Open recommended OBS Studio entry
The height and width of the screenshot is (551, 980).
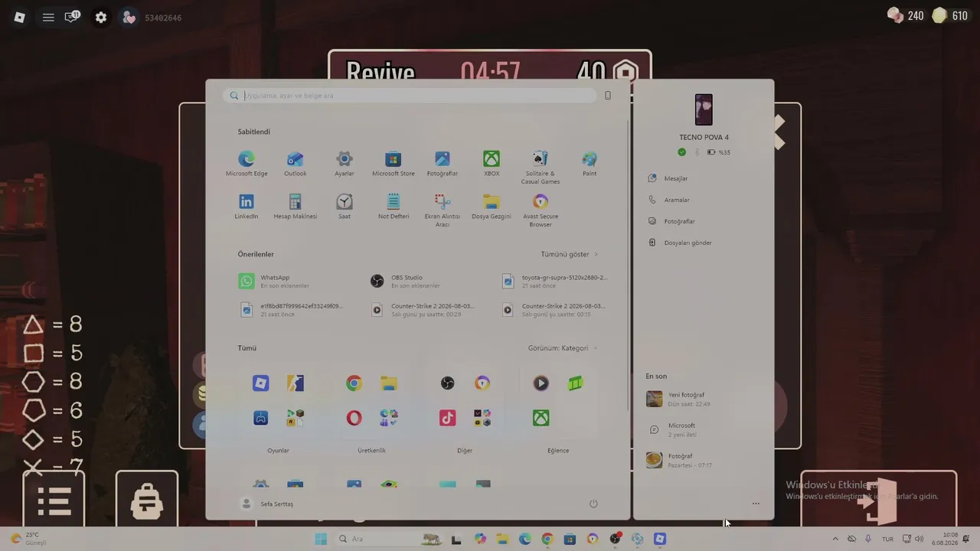pyautogui.click(x=406, y=282)
